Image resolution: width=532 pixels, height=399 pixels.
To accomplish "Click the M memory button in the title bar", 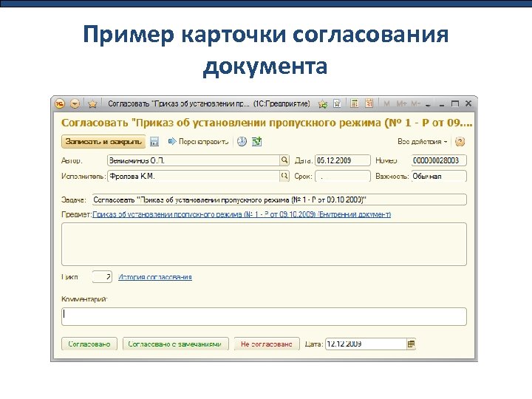I will (386, 104).
